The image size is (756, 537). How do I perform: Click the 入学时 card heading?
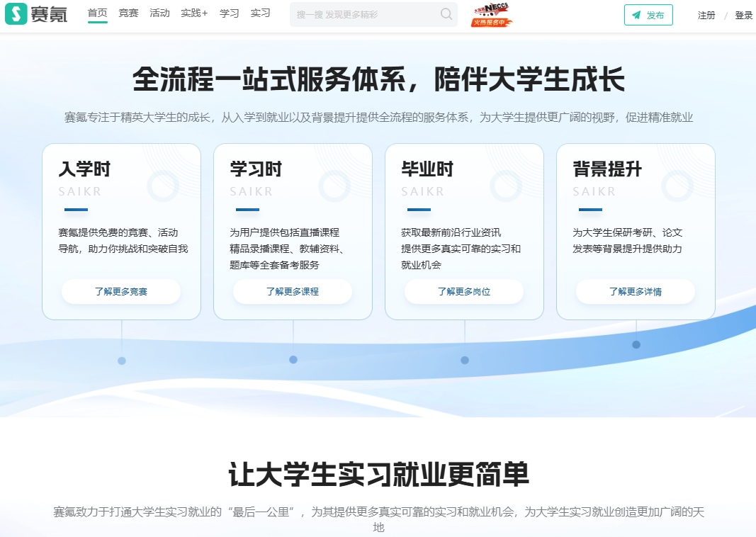(84, 169)
